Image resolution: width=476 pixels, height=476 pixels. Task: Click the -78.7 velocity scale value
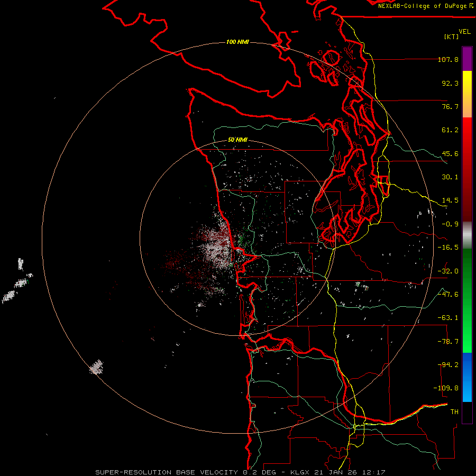coord(448,342)
